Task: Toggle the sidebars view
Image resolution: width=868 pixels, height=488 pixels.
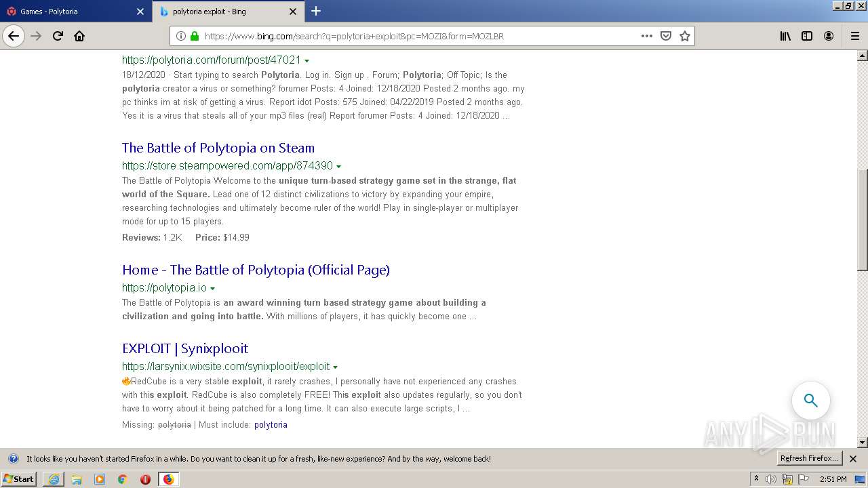Action: click(x=807, y=36)
